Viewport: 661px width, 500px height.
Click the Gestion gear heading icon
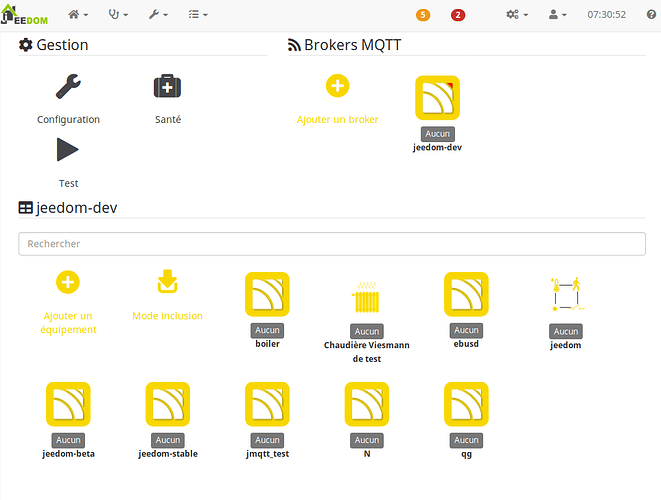tap(26, 45)
